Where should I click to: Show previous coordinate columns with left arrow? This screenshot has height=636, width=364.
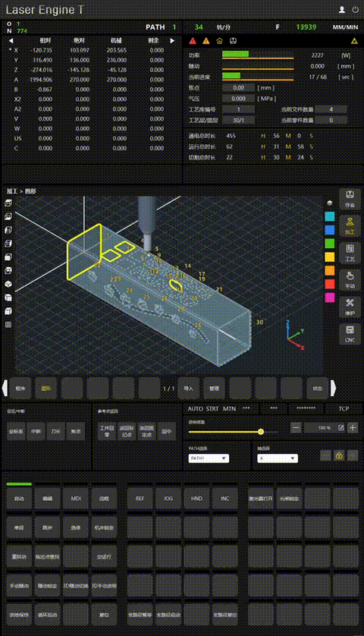(11, 40)
